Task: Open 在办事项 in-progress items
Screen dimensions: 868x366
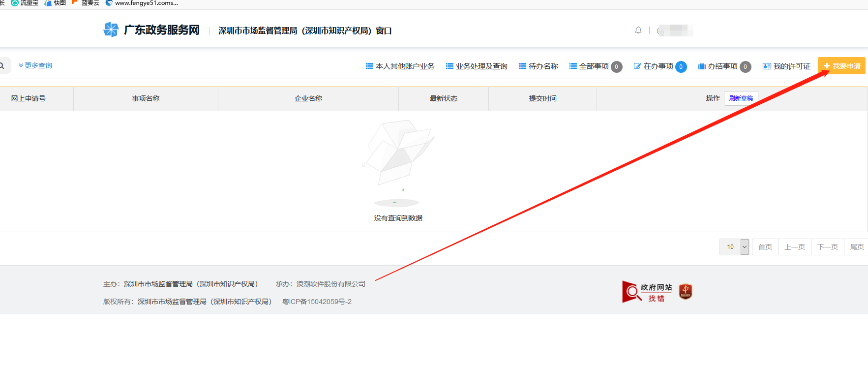Action: coord(658,66)
